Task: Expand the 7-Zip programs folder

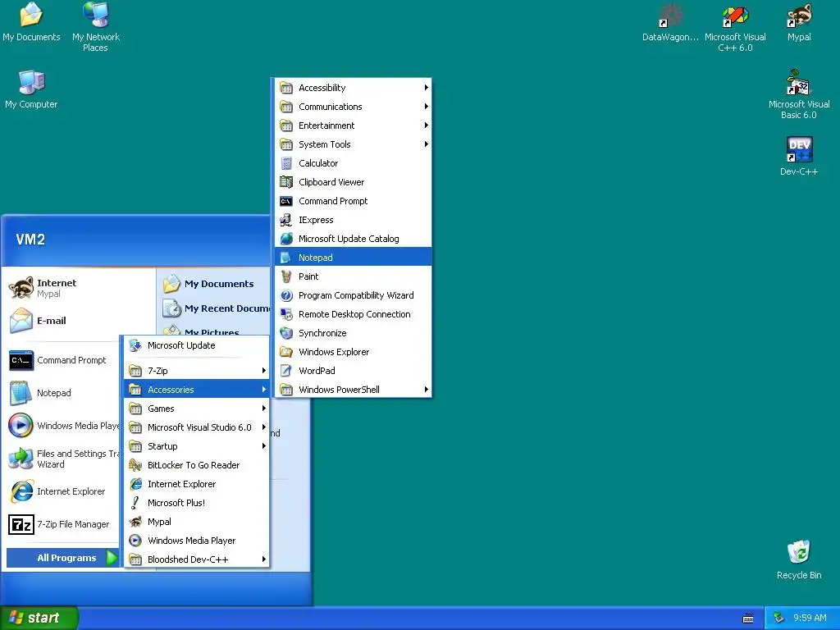Action: tap(197, 371)
